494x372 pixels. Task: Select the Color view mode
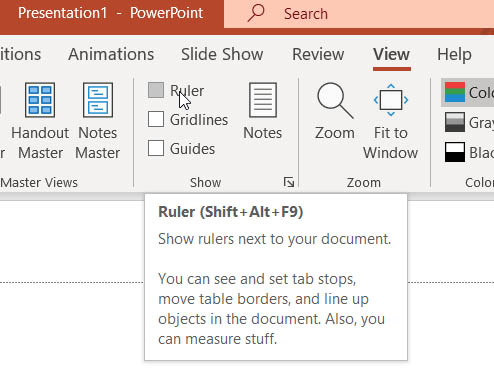click(x=468, y=92)
